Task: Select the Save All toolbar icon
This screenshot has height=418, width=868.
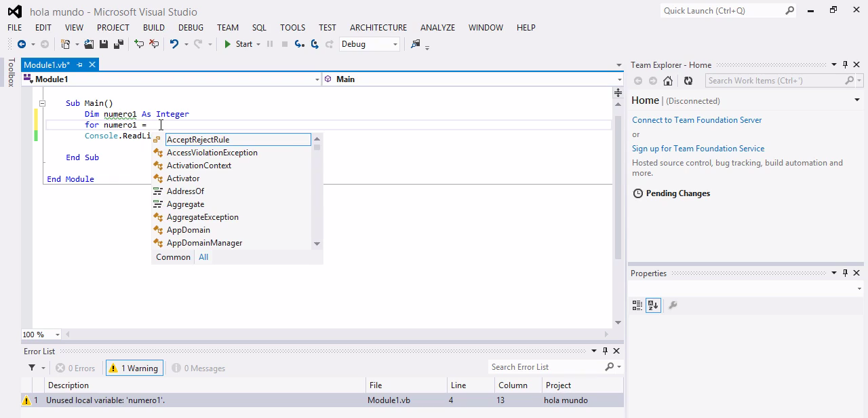Action: [118, 44]
